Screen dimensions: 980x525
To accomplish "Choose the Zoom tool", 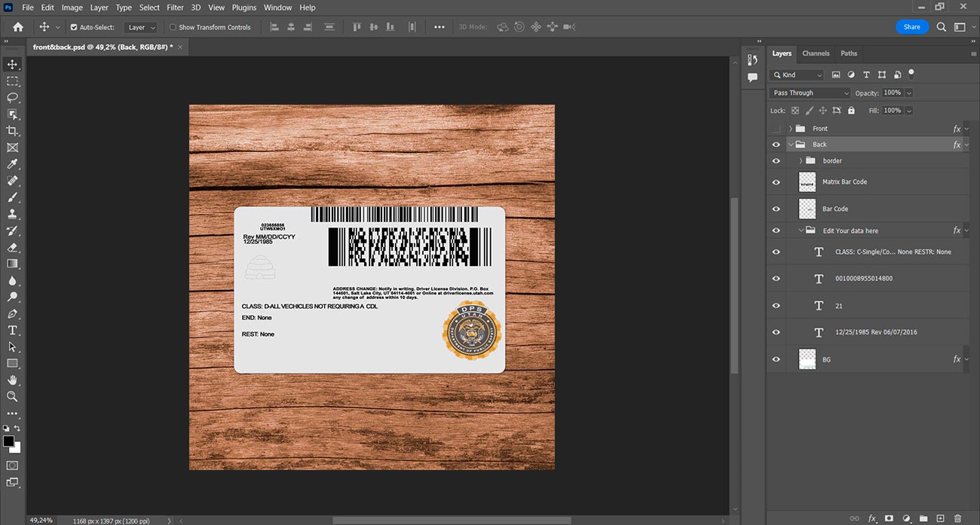I will (x=12, y=396).
